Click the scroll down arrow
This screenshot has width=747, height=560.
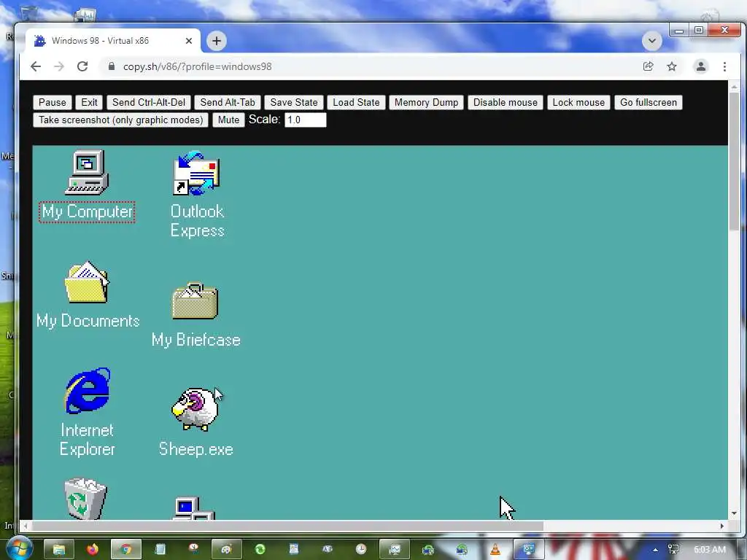734,513
